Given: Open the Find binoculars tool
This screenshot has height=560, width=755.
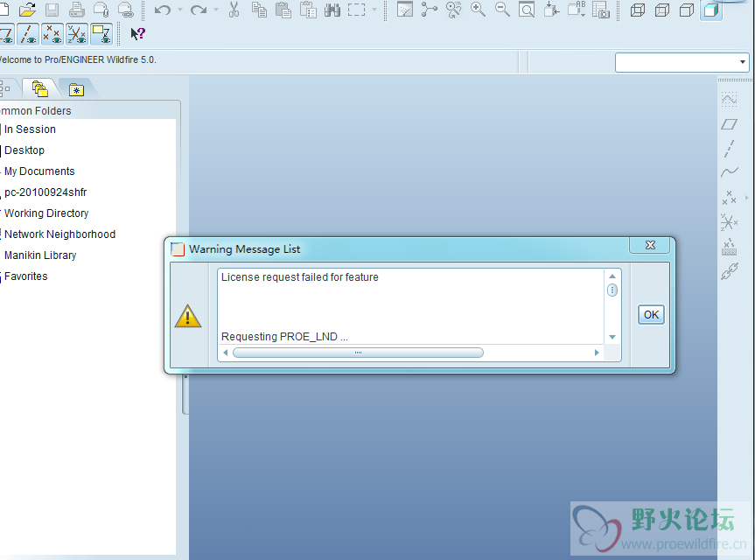Looking at the screenshot, I should (x=332, y=9).
